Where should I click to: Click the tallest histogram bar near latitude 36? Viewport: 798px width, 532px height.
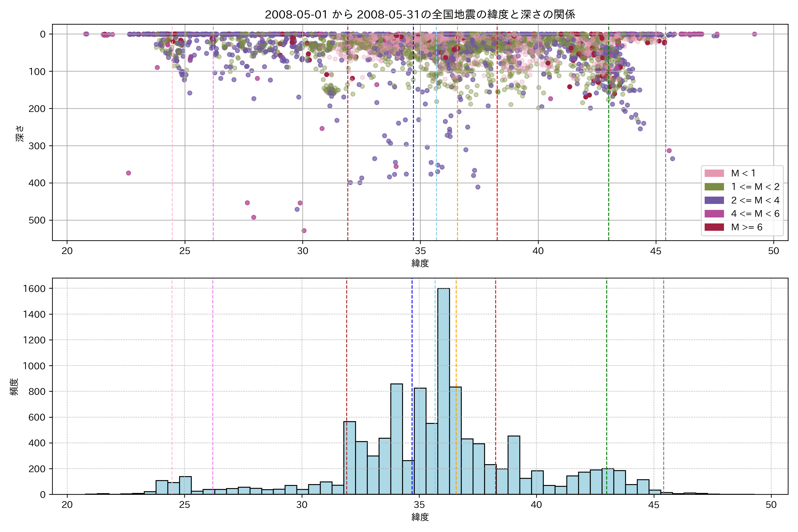(x=444, y=390)
